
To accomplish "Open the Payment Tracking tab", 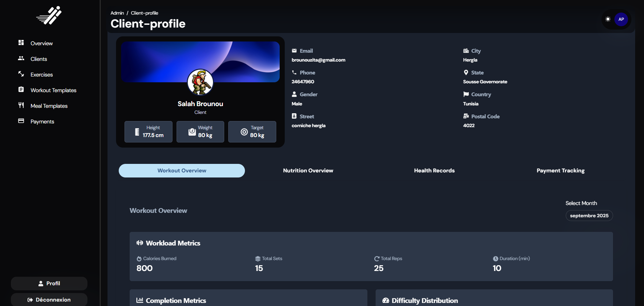I will coord(560,170).
